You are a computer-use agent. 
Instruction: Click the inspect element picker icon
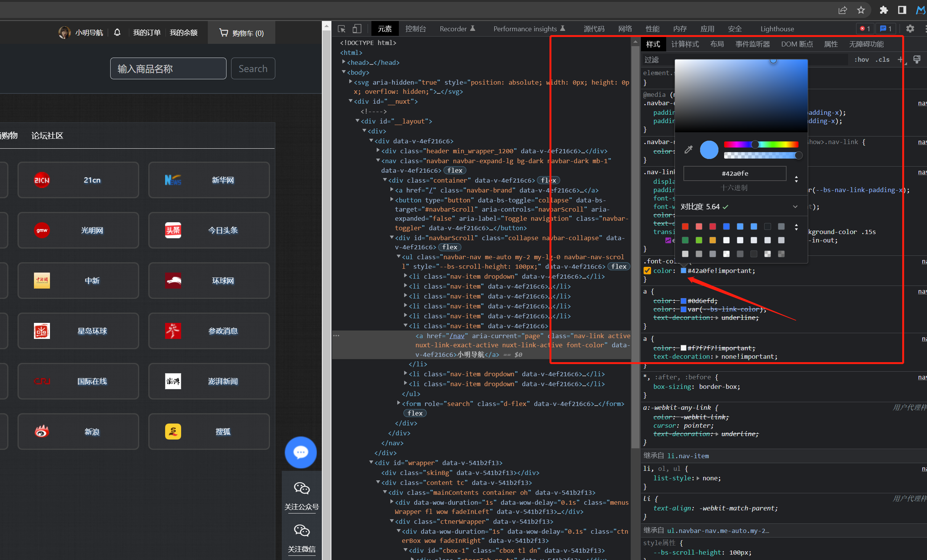click(x=342, y=29)
